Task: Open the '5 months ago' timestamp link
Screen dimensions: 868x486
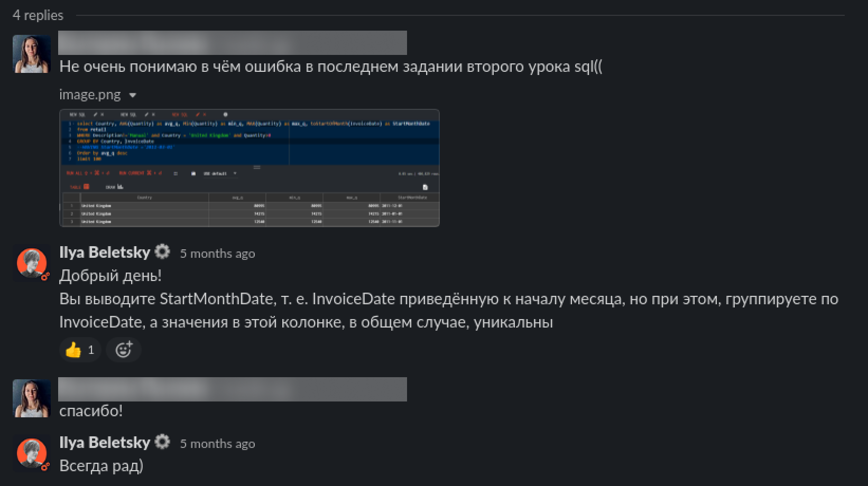Action: 218,254
